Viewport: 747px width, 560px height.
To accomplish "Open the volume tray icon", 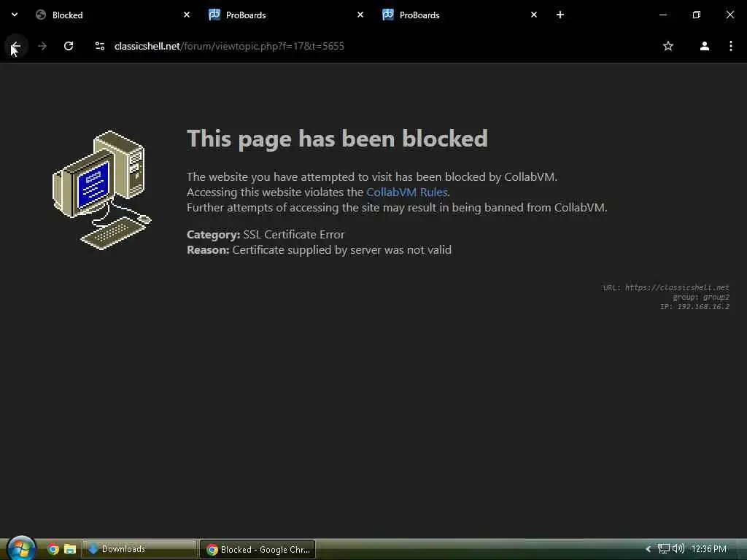I will click(678, 549).
